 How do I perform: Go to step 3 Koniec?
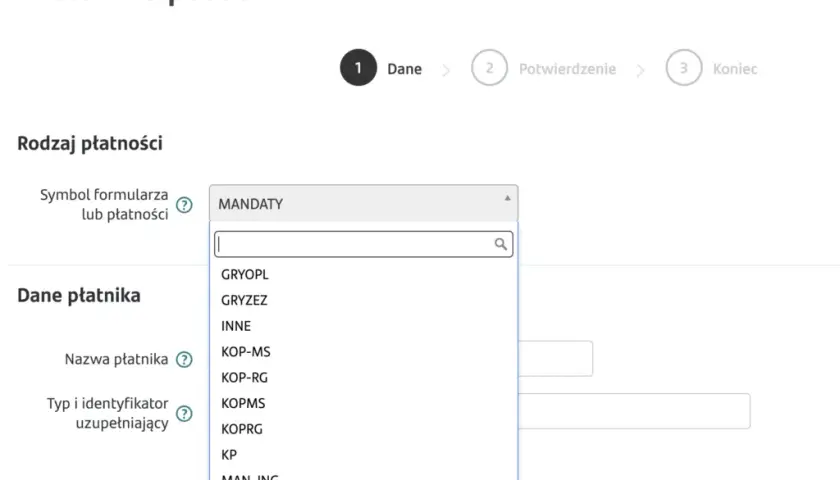[x=711, y=68]
